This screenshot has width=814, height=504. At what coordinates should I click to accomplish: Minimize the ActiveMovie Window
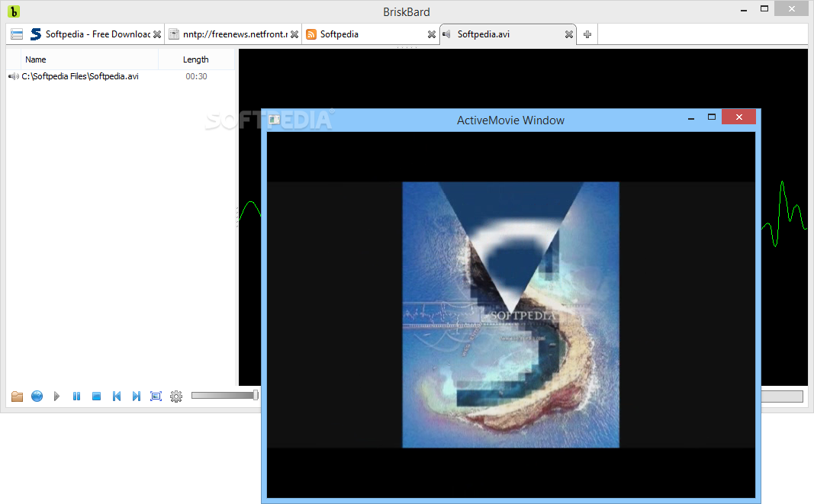pos(691,118)
